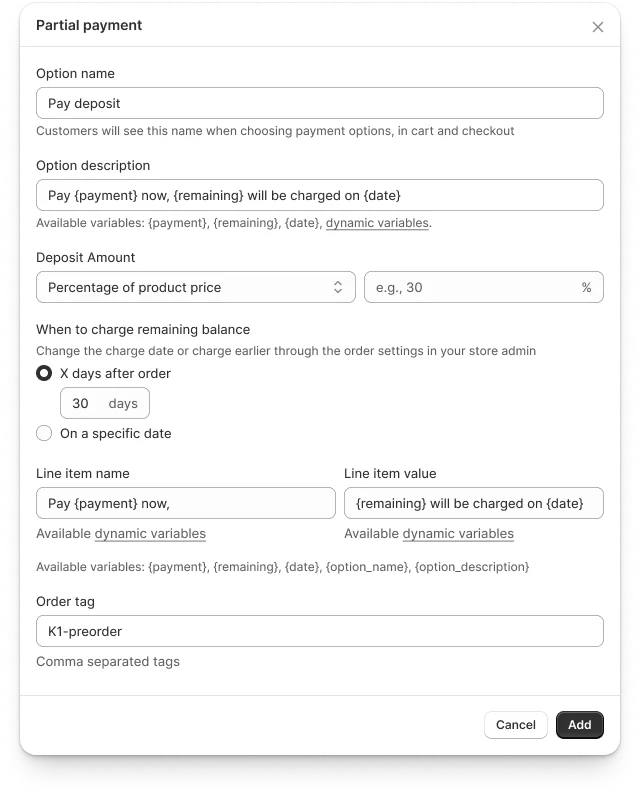Open dynamic variables link under Line item value
The image size is (640, 795).
pyautogui.click(x=458, y=534)
